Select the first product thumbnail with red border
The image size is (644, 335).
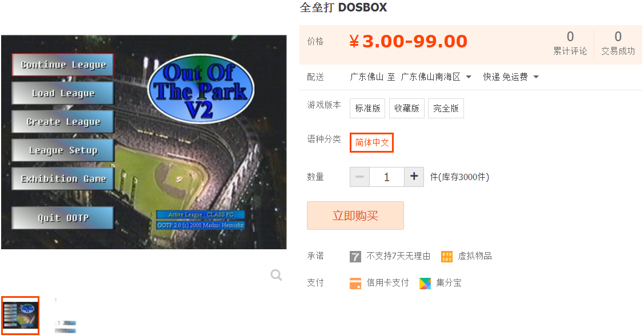point(20,315)
